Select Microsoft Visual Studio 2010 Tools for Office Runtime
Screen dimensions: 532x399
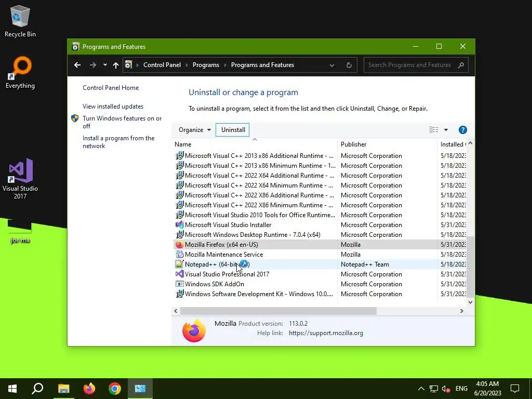320,215
